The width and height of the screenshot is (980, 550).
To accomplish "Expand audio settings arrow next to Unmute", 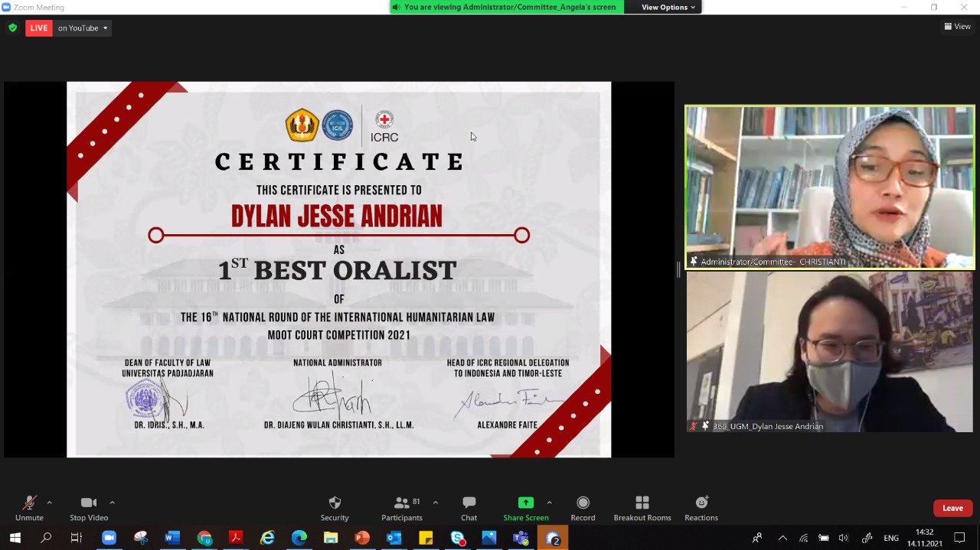I will (x=50, y=503).
